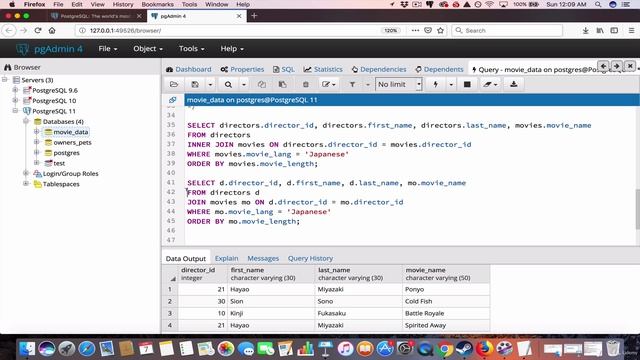
Task: Collapse the Servers (3) tree node
Action: [x=5, y=80]
